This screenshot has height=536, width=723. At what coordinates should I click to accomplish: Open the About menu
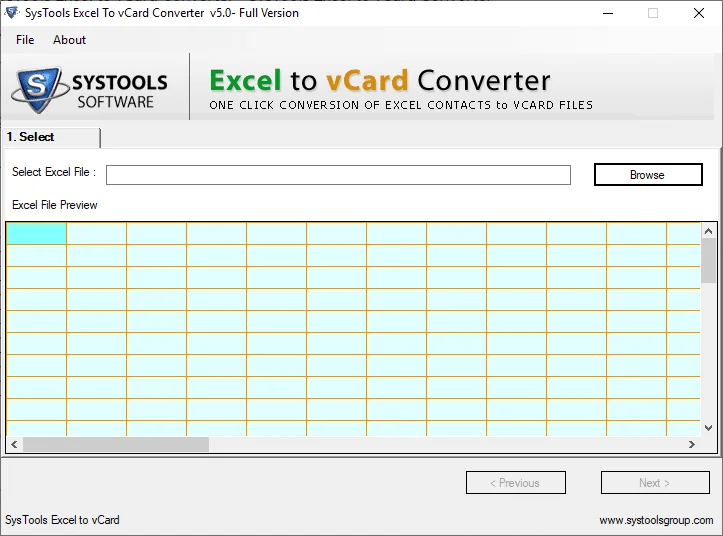(69, 40)
